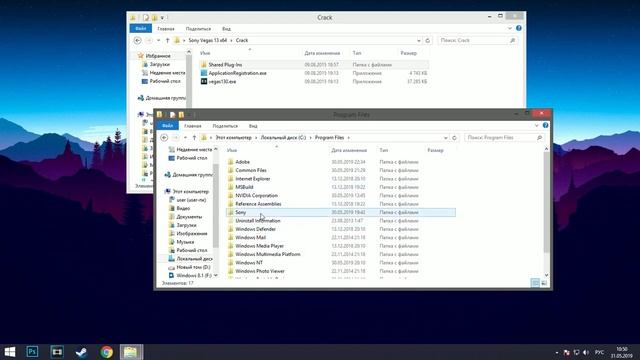Expand the ribbon in Program Files window

536,125
